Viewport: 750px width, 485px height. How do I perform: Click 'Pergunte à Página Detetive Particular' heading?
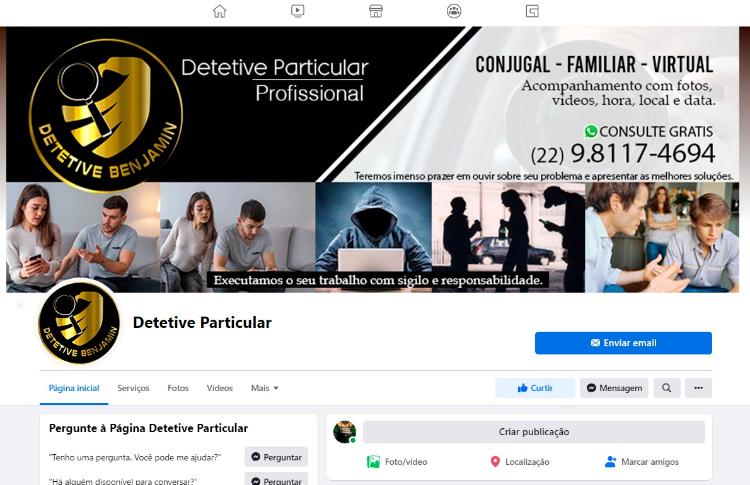tap(148, 428)
